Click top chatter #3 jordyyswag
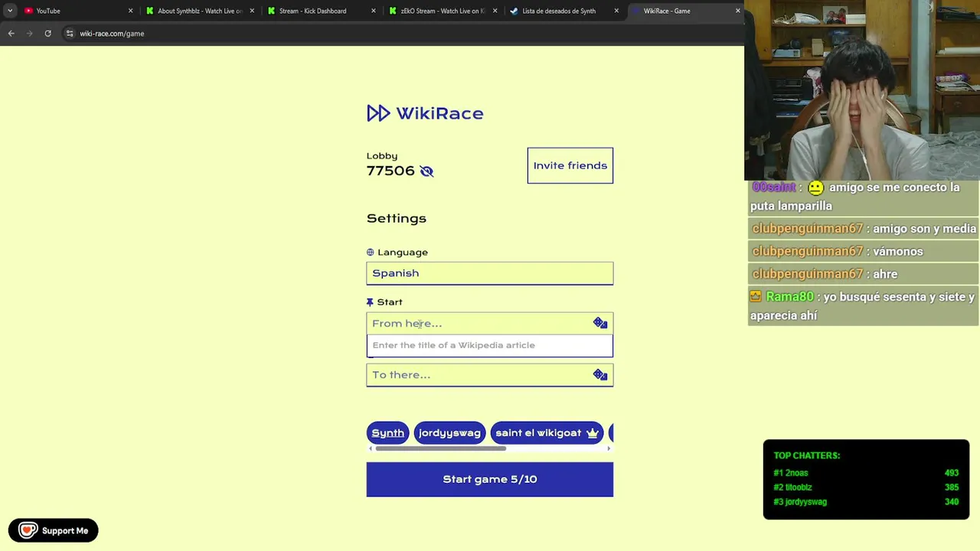The image size is (980, 551). click(800, 502)
